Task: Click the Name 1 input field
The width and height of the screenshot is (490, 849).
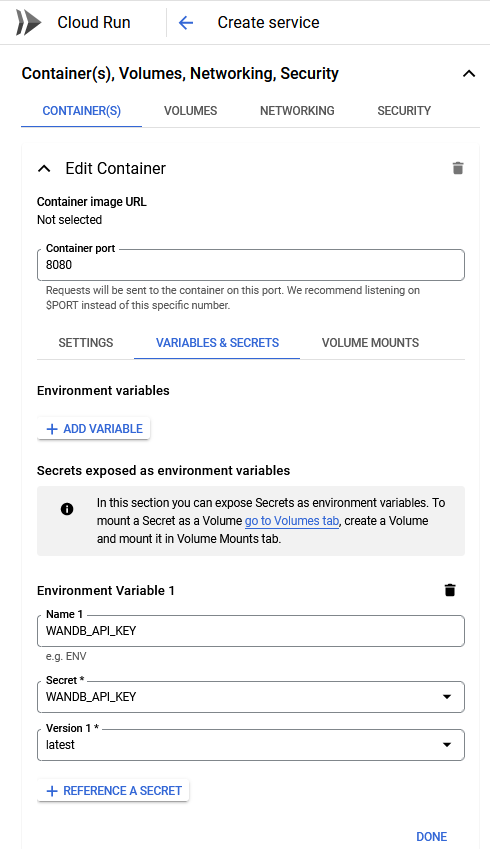Action: [251, 631]
